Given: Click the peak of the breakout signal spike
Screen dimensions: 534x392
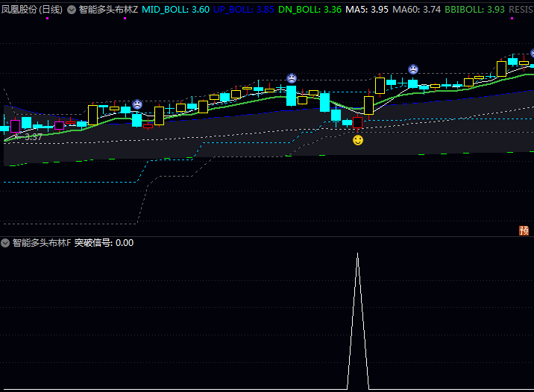Looking at the screenshot, I should pyautogui.click(x=357, y=253).
